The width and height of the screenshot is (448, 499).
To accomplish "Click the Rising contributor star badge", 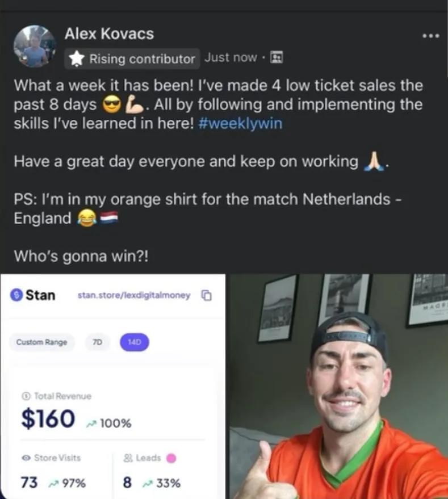I will click(77, 59).
